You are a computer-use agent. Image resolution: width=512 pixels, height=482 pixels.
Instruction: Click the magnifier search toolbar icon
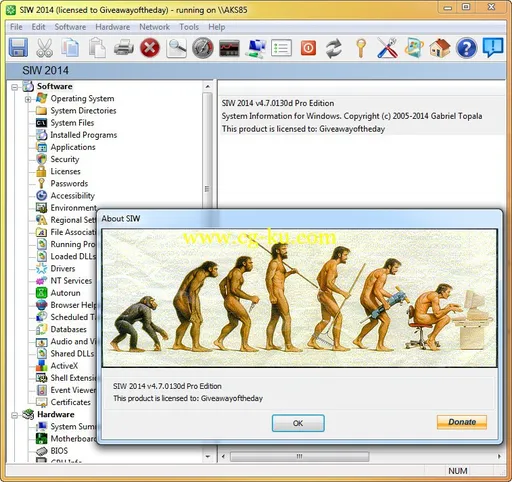click(176, 48)
